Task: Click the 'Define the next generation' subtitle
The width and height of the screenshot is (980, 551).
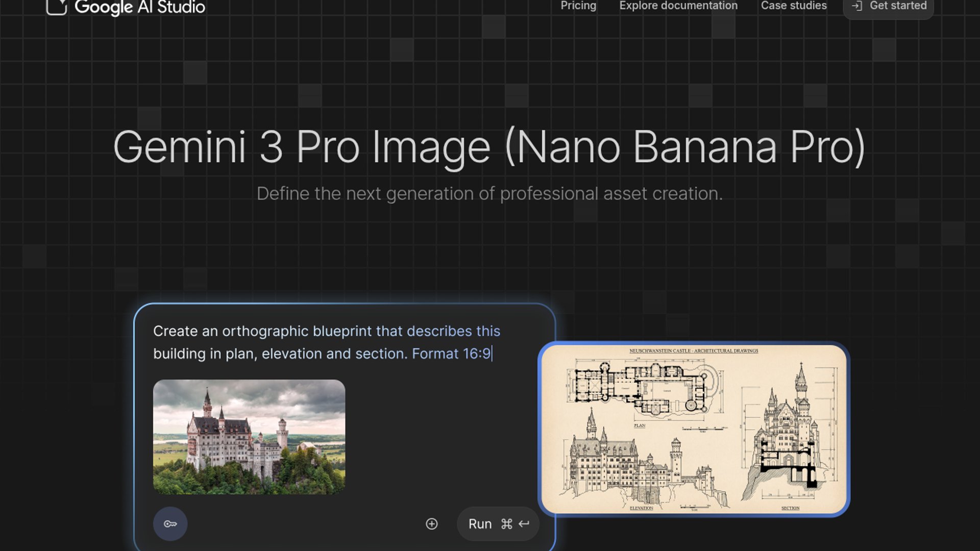Action: coord(489,194)
